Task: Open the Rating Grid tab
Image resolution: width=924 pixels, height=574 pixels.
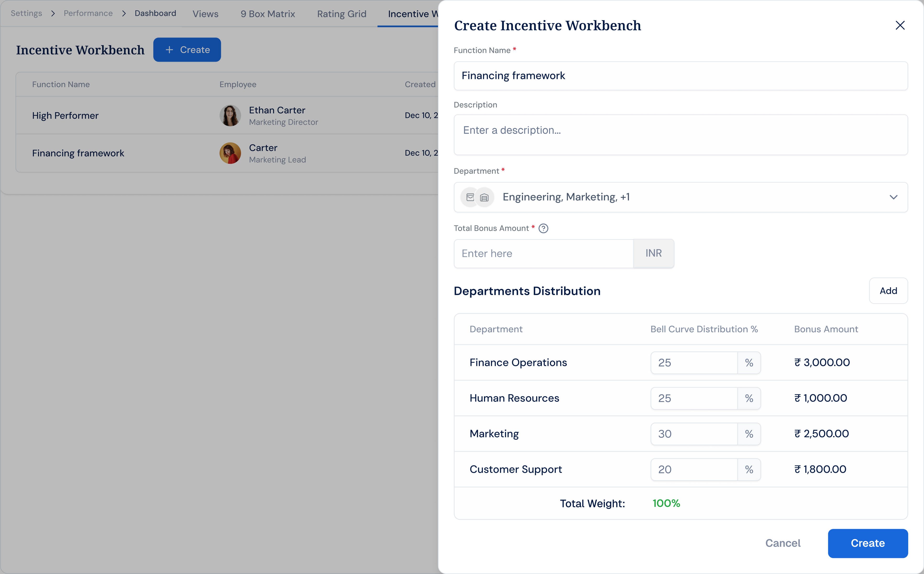Action: 341,14
